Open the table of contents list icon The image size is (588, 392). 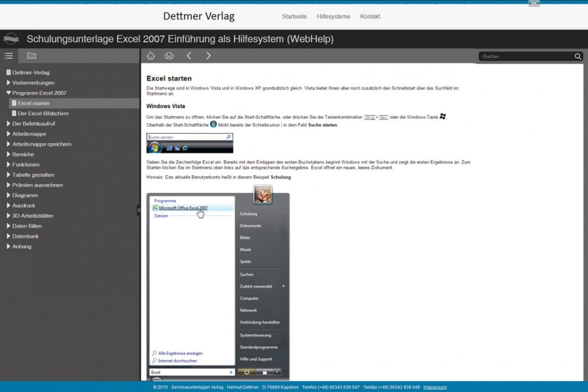coord(9,56)
